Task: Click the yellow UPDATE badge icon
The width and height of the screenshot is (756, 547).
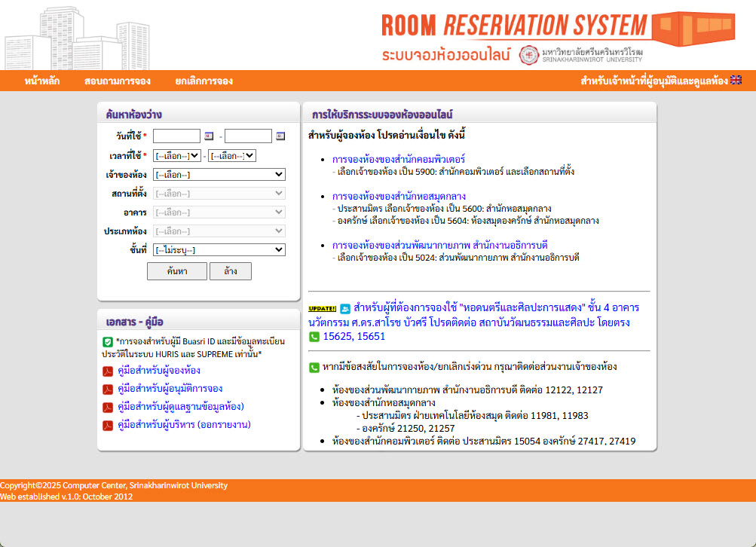Action: (323, 308)
